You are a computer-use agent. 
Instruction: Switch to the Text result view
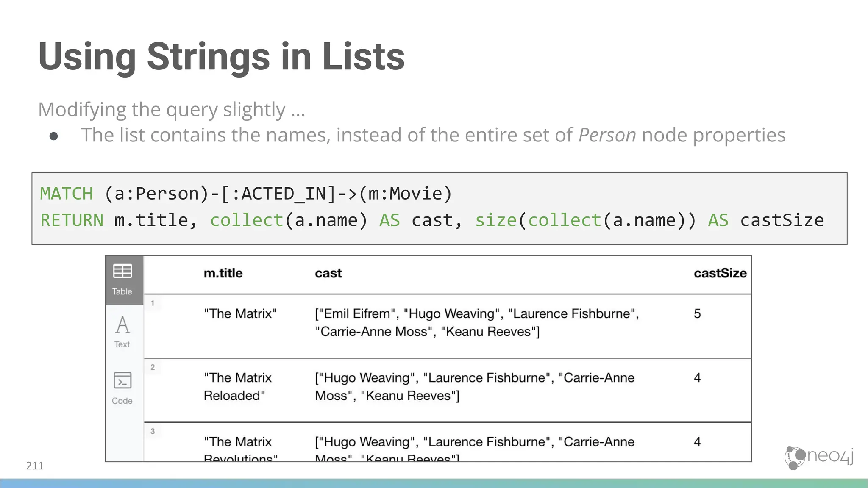122,332
